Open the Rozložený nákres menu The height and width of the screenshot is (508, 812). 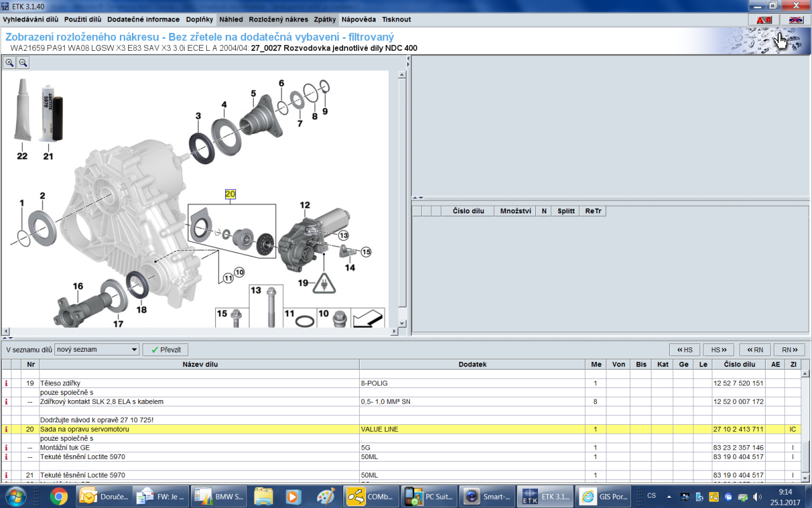(278, 20)
